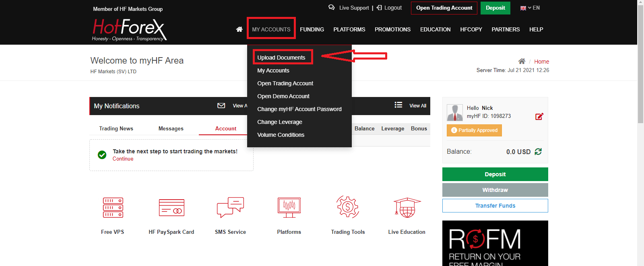The height and width of the screenshot is (266, 644).
Task: Open the HELP menu
Action: click(536, 29)
